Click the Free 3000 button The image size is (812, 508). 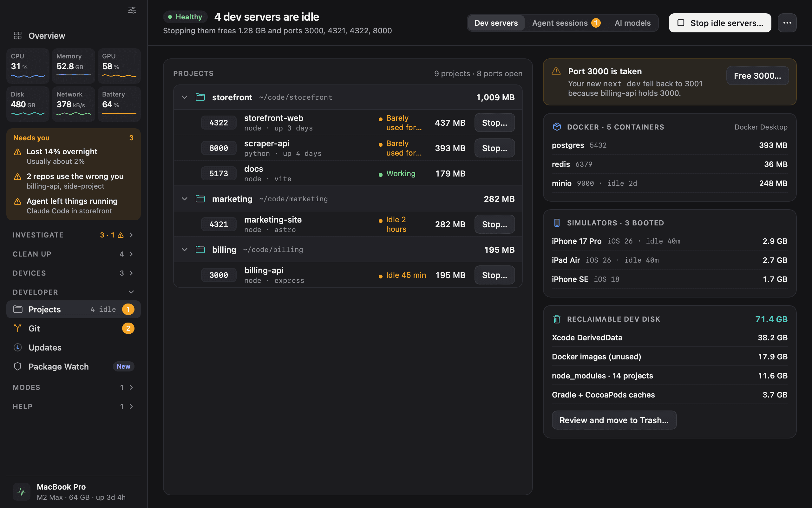point(757,76)
